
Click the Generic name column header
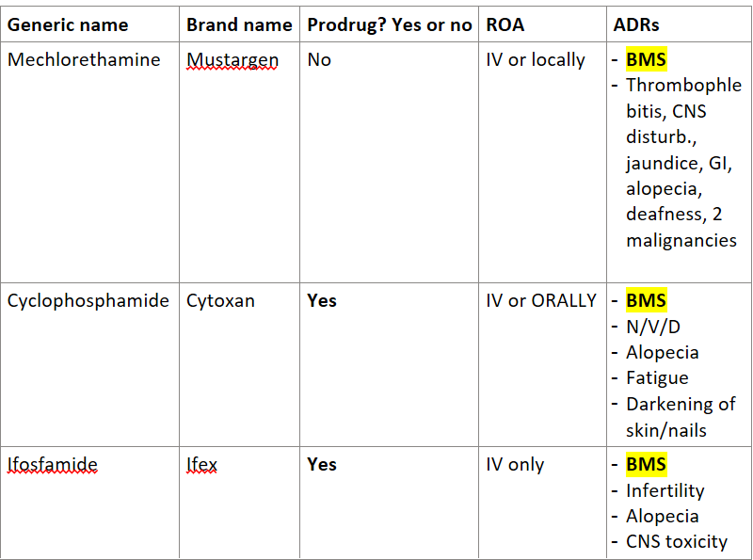pyautogui.click(x=68, y=24)
